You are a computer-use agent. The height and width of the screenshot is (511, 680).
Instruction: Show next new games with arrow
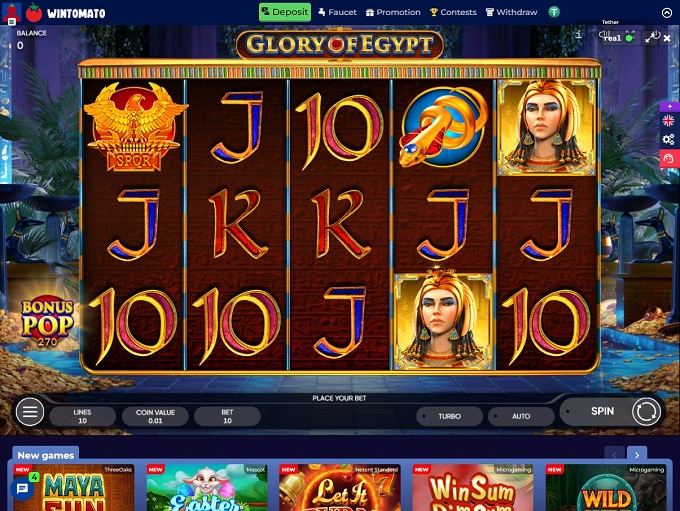(637, 455)
